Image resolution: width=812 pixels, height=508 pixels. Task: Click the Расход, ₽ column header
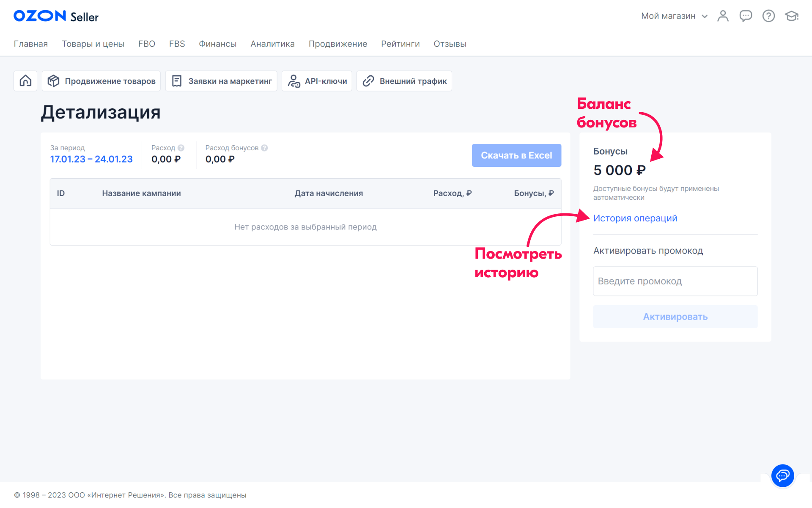click(453, 193)
